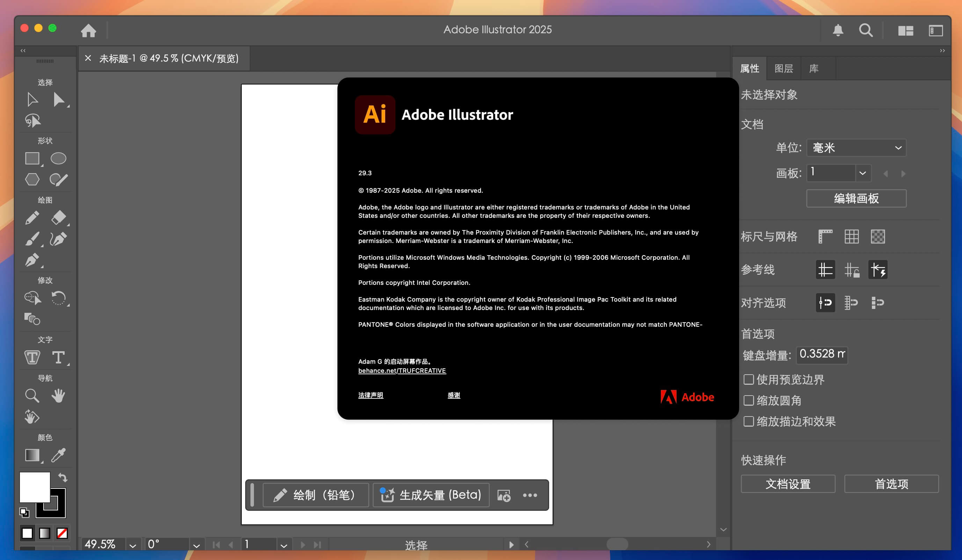
Task: Select the Zoom magnifier tool
Action: point(32,396)
